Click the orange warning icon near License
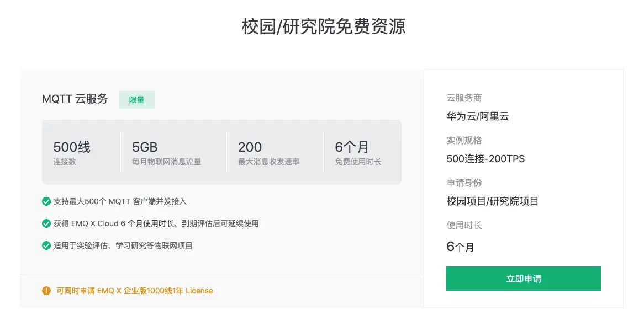Screen dimensions: 644x326 pyautogui.click(x=46, y=291)
